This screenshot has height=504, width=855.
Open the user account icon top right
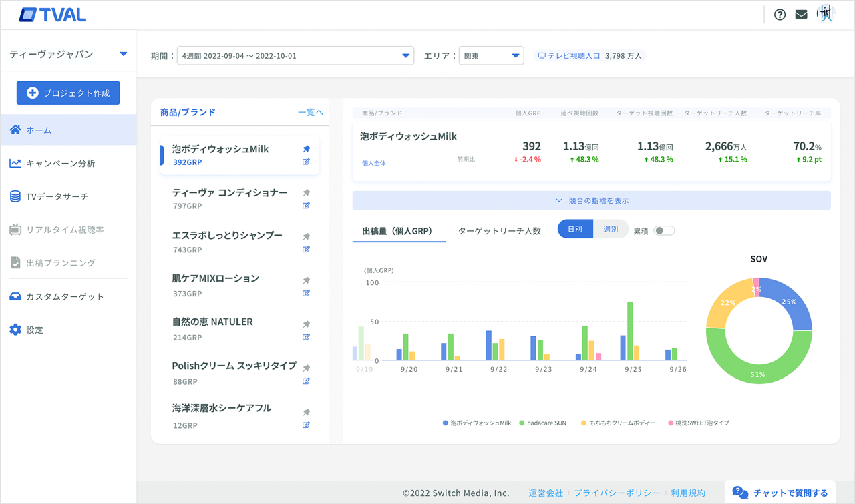coord(825,13)
